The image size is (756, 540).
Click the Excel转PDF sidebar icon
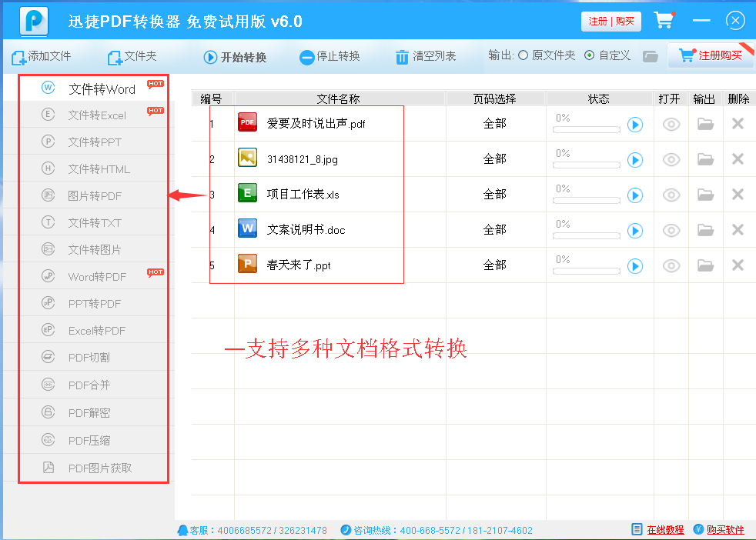pyautogui.click(x=48, y=330)
